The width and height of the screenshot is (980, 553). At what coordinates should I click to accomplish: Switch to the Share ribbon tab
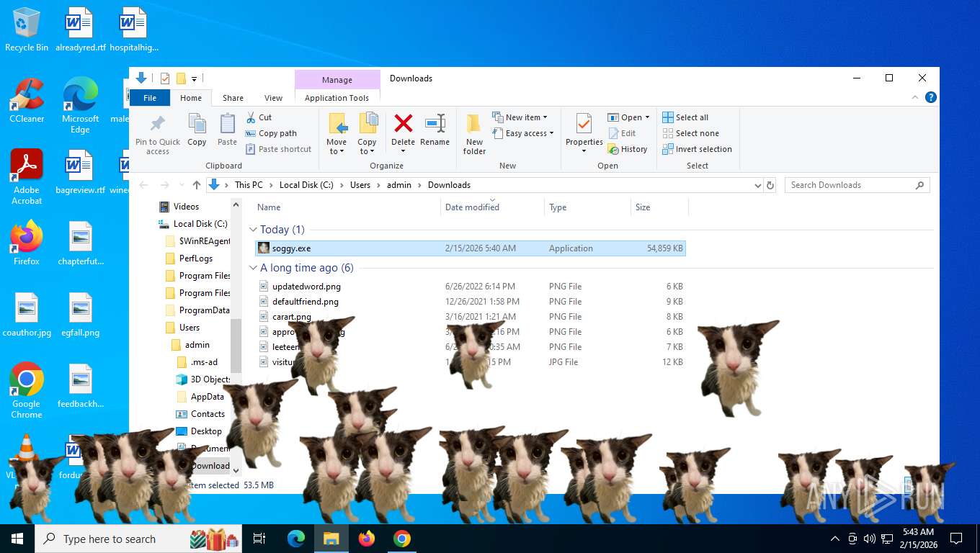233,98
